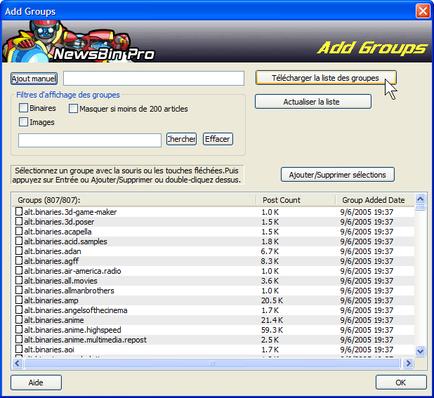434x398 pixels.
Task: Close the Add Groups dialog
Action: pos(423,11)
